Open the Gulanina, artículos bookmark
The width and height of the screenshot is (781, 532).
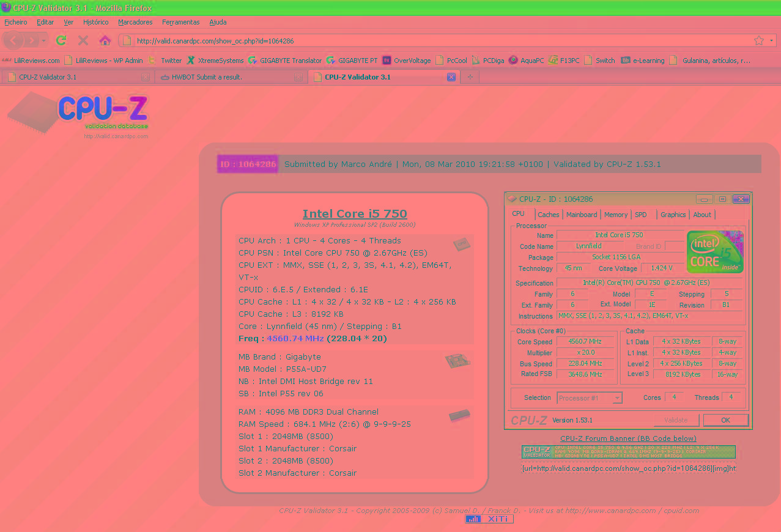point(710,61)
